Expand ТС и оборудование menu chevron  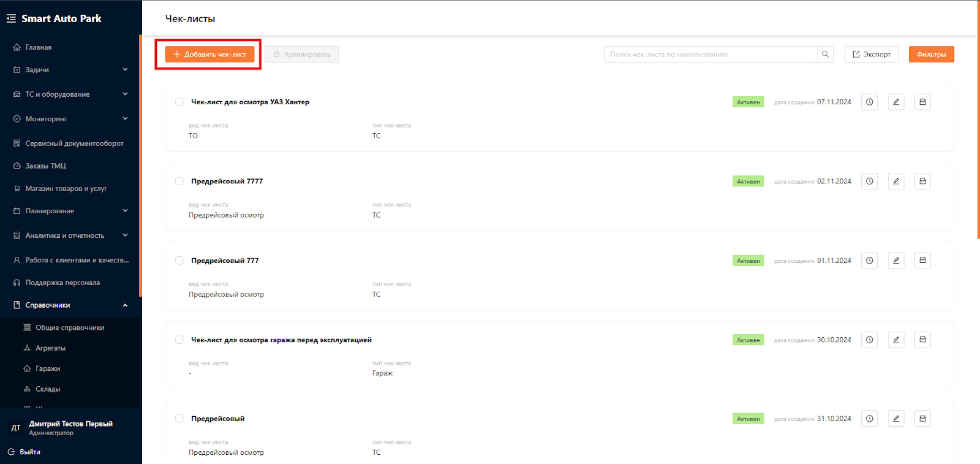(125, 94)
